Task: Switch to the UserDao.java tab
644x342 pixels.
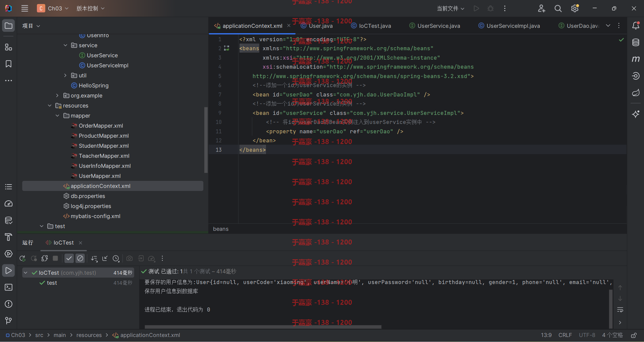Action: click(579, 26)
